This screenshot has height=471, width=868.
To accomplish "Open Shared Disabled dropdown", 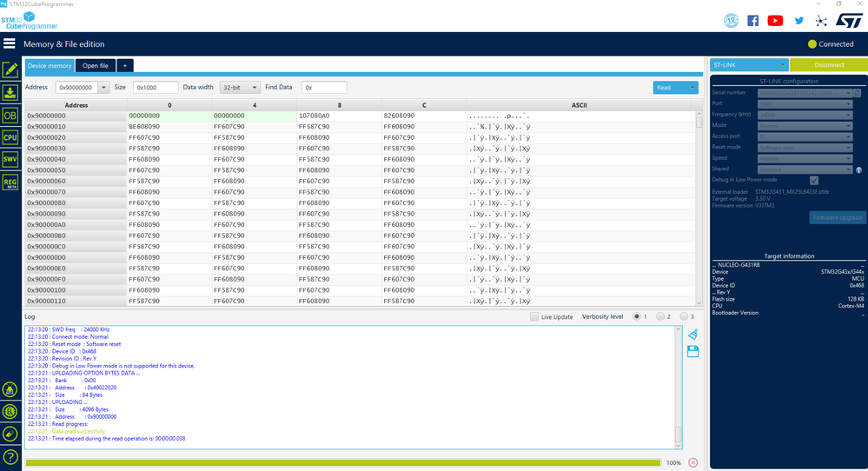I will coord(805,169).
